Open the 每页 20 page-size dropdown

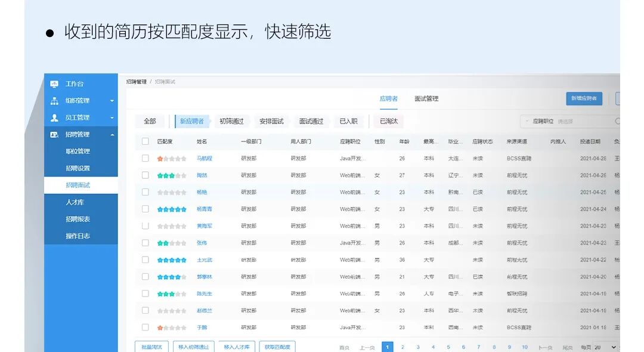[605, 347]
